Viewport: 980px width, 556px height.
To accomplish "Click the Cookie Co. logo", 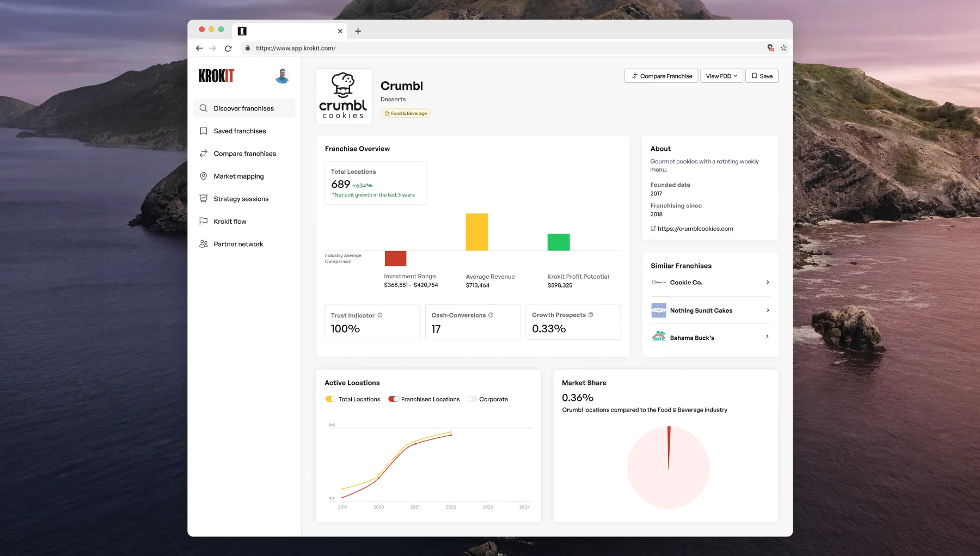I will (659, 282).
